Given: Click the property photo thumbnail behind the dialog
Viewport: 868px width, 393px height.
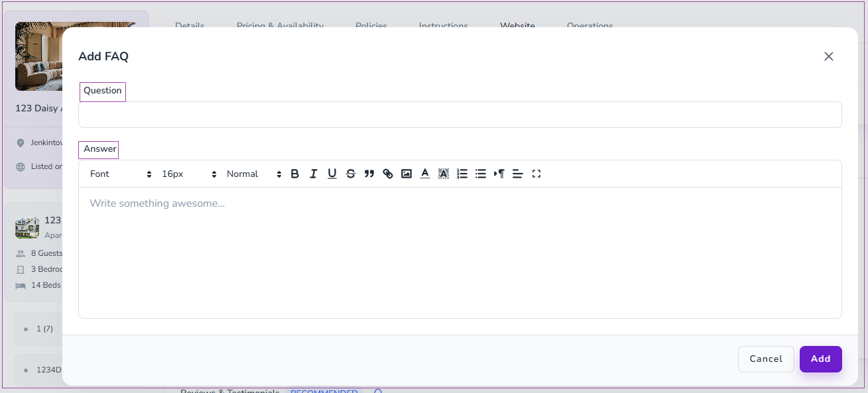Looking at the screenshot, I should pos(39,56).
